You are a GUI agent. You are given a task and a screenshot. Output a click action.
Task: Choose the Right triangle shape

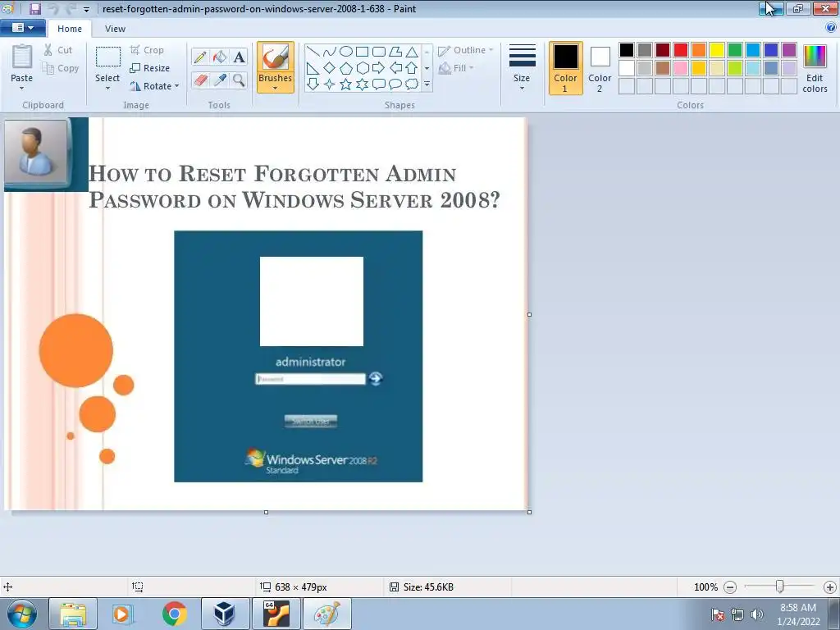pos(313,68)
